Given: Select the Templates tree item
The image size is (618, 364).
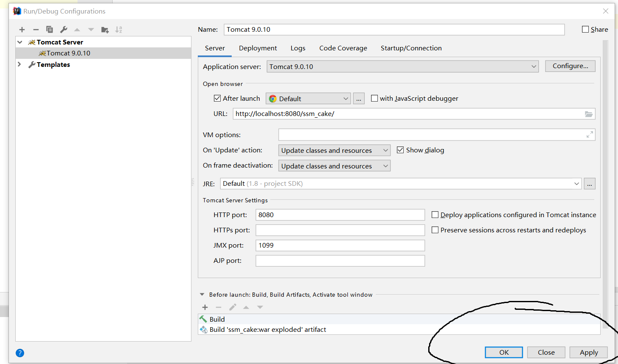Looking at the screenshot, I should tap(53, 64).
